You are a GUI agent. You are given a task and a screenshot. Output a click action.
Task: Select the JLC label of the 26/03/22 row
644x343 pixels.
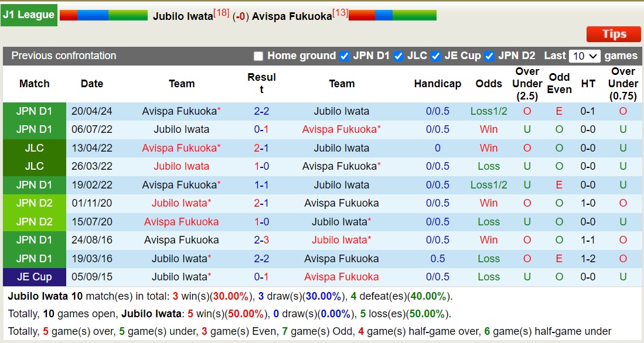[34, 166]
